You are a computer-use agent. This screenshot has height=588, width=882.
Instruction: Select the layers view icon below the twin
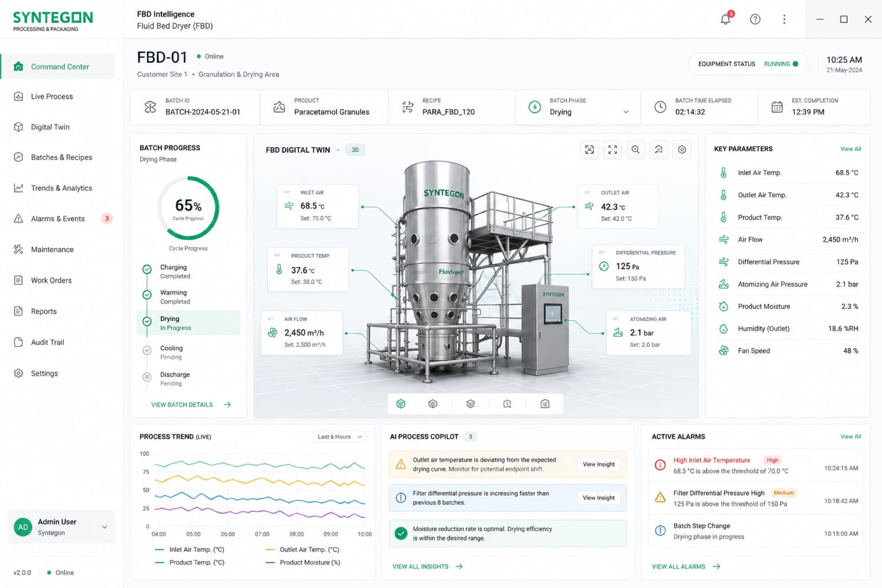[470, 404]
